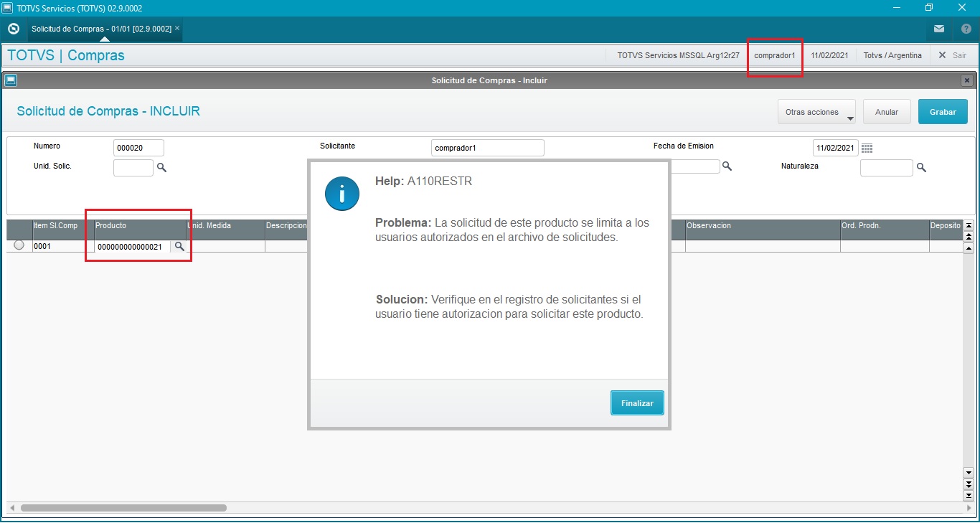
Task: Click the TOTVS home logo icon
Action: 13,29
